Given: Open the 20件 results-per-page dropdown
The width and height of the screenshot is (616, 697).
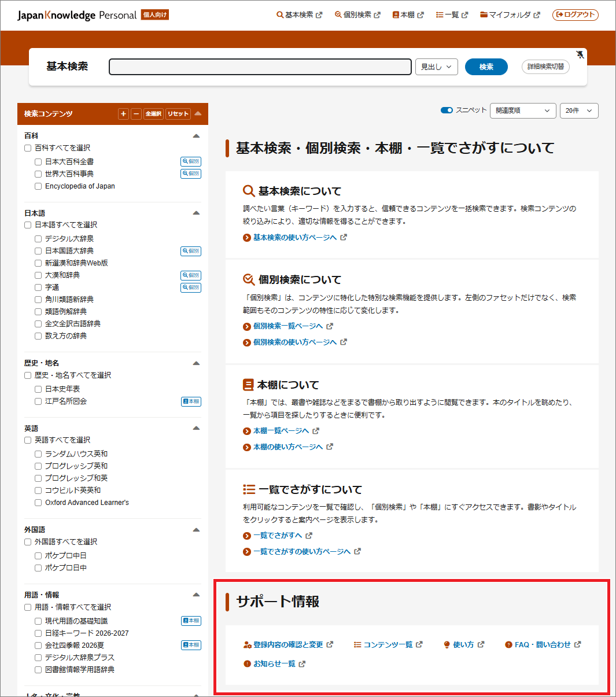Looking at the screenshot, I should [x=579, y=110].
